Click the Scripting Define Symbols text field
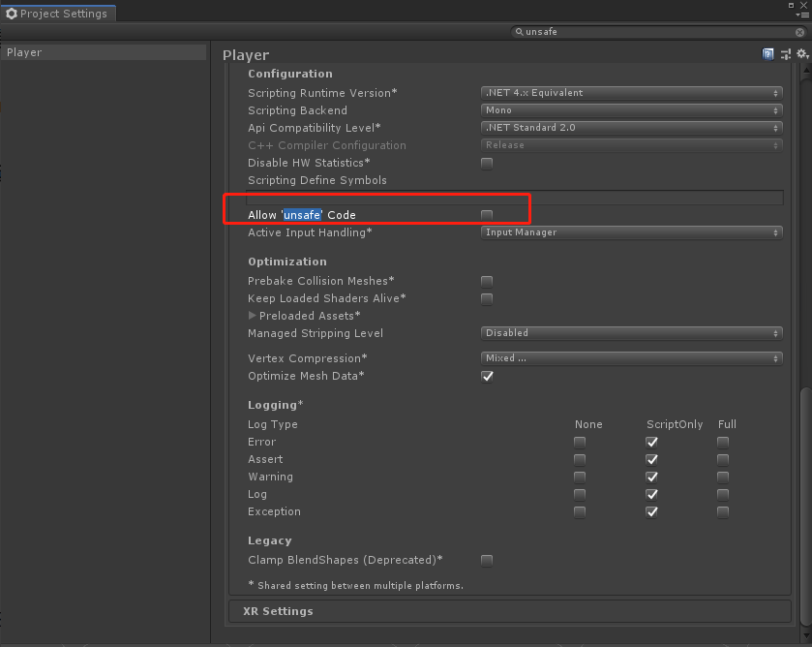 point(514,198)
